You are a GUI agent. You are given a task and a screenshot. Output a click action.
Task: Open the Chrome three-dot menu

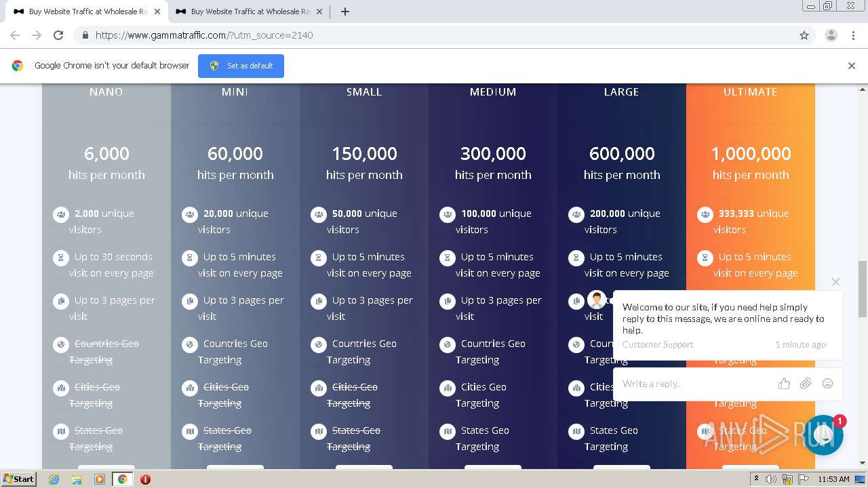(x=853, y=35)
